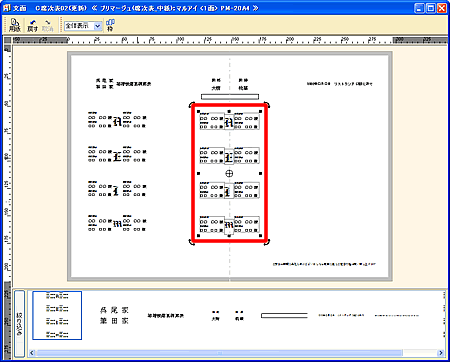Viewport: 450px width, 362px height.
Task: Click the bottom horizontal scrollbar thumb
Action: tap(219, 353)
